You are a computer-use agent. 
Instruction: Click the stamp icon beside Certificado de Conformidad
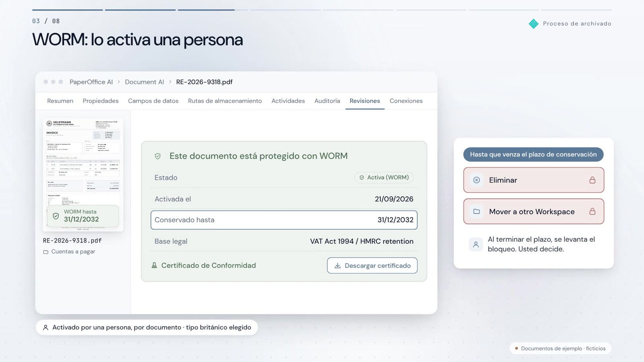pos(154,265)
